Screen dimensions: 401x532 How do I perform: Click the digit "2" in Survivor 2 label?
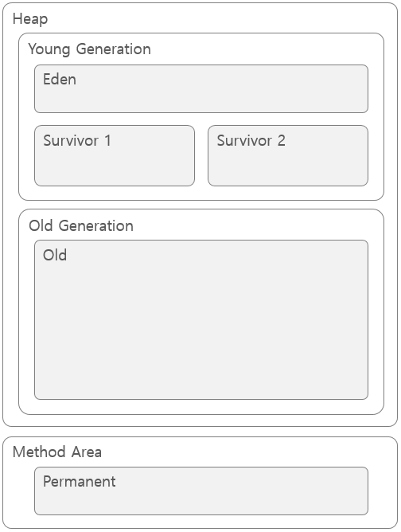point(282,140)
